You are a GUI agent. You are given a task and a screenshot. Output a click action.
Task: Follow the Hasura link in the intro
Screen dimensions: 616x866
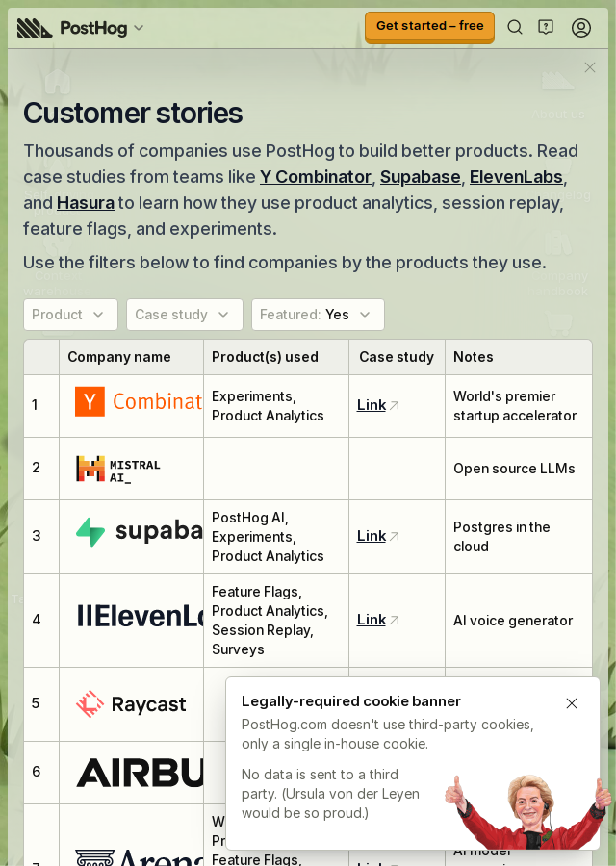[x=85, y=203]
